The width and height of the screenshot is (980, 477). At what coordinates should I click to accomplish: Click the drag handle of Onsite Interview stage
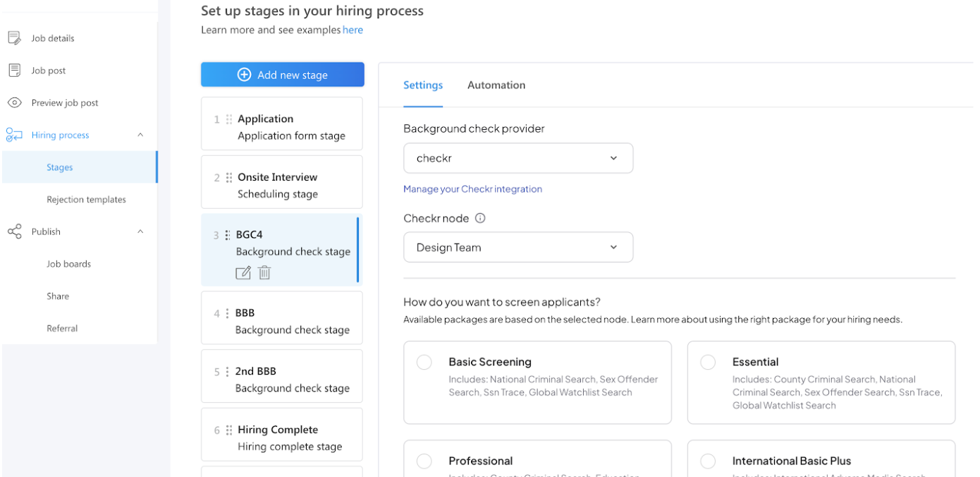pos(229,178)
